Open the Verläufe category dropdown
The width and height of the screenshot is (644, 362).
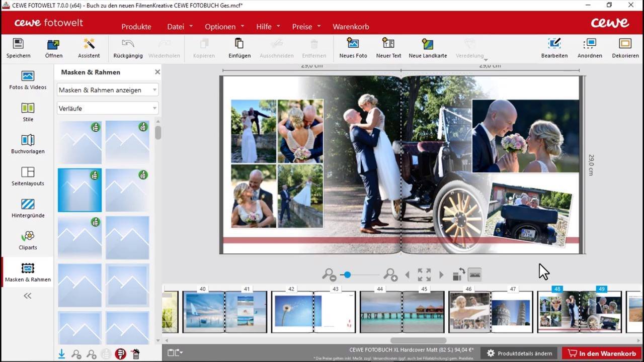[108, 108]
